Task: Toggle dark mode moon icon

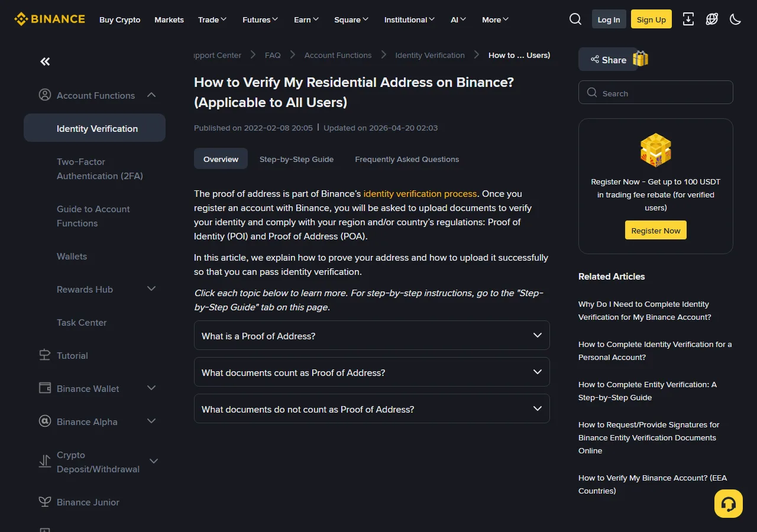Action: click(x=736, y=19)
